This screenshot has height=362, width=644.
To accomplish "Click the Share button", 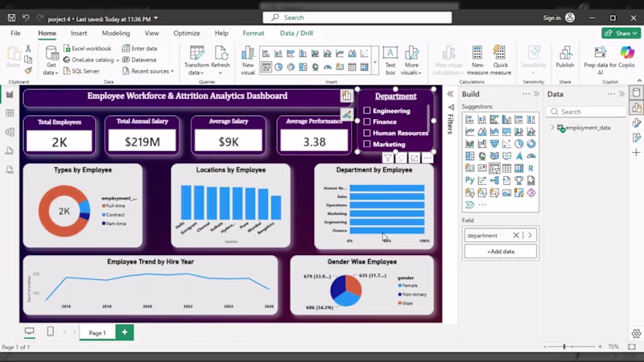I will coord(621,33).
